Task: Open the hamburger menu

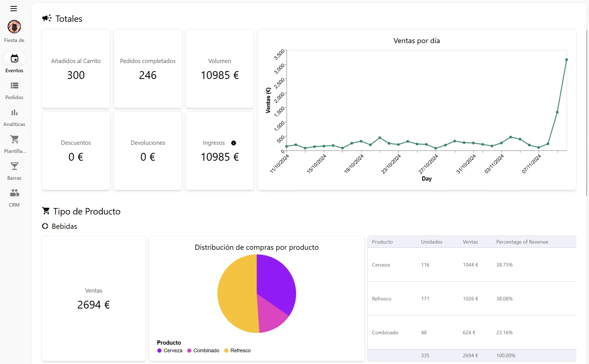Action: pos(14,9)
